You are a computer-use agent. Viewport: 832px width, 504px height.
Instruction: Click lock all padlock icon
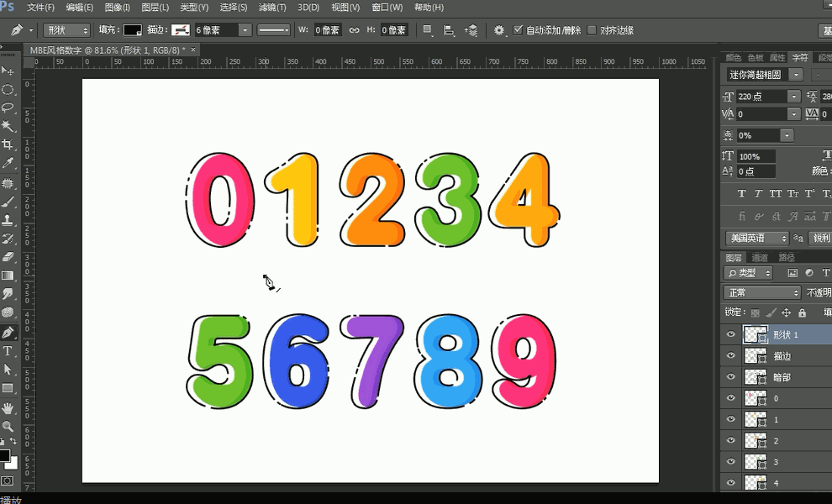pos(802,312)
